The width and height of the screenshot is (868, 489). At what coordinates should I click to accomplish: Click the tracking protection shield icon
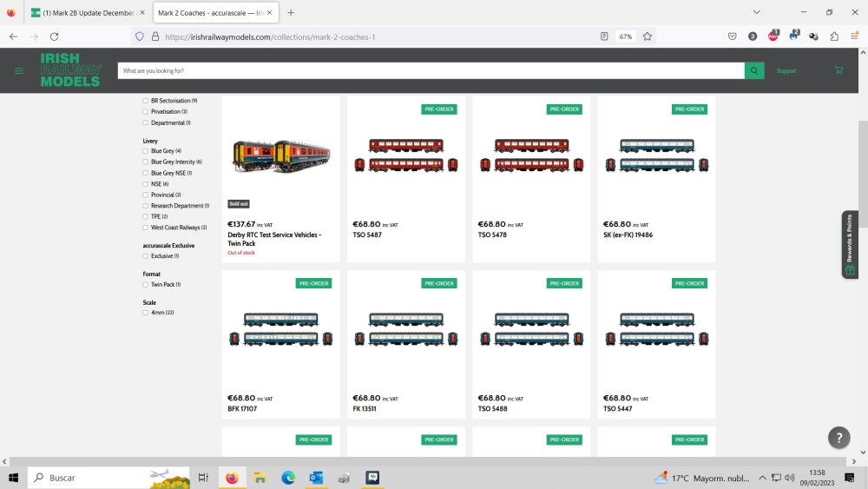pos(140,36)
